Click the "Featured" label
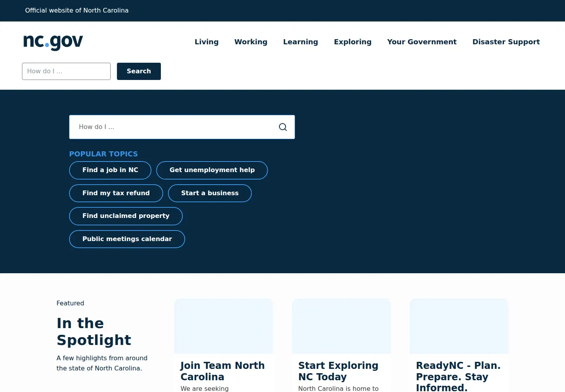 pyautogui.click(x=70, y=303)
